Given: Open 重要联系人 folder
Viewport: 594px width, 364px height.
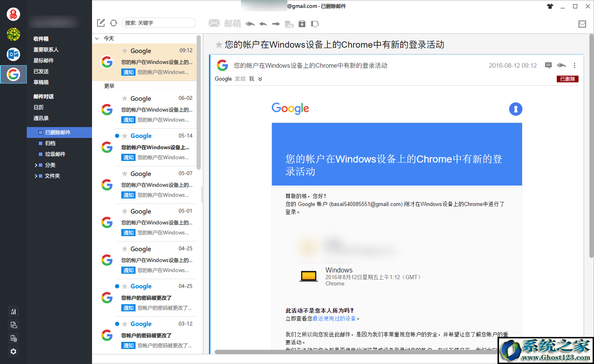Looking at the screenshot, I should 46,50.
